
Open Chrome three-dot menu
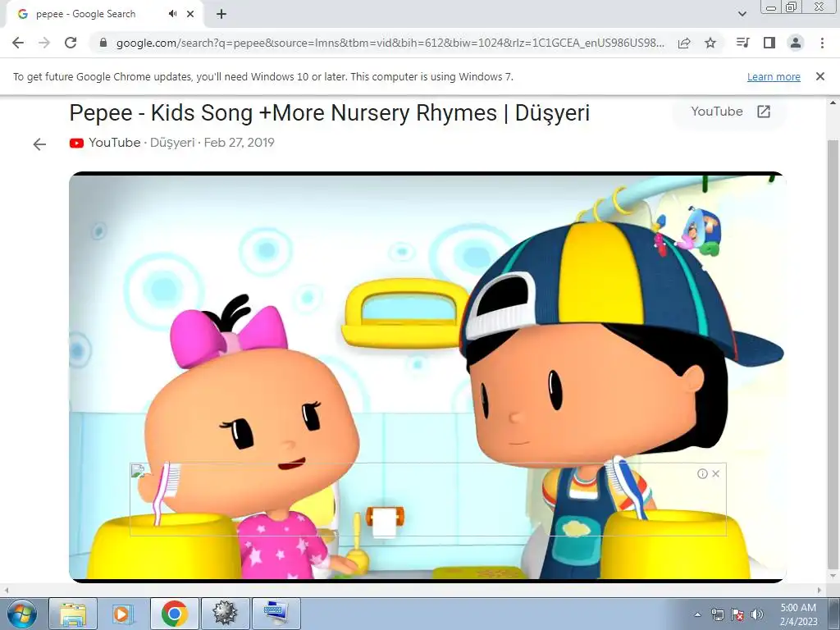tap(822, 43)
